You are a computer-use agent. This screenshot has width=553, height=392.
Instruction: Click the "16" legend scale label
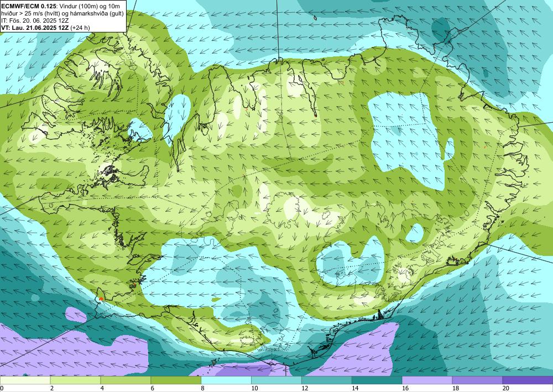[405, 388]
